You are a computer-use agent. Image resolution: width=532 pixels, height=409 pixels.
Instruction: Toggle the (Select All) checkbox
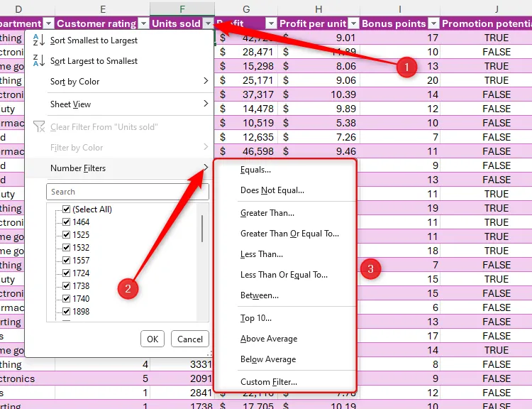click(66, 209)
